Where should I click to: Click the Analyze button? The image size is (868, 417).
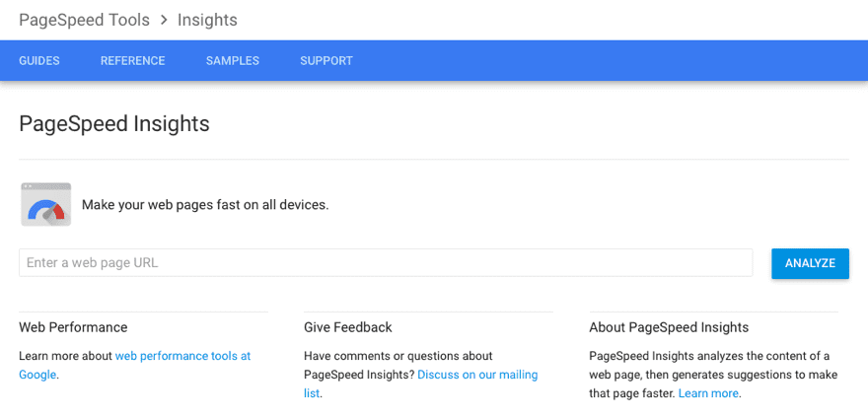click(x=810, y=263)
